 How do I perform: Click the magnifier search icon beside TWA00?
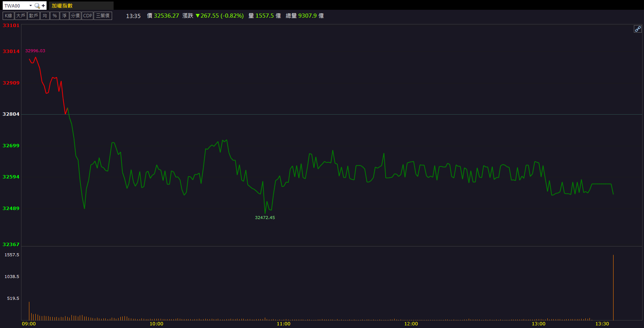(x=37, y=6)
